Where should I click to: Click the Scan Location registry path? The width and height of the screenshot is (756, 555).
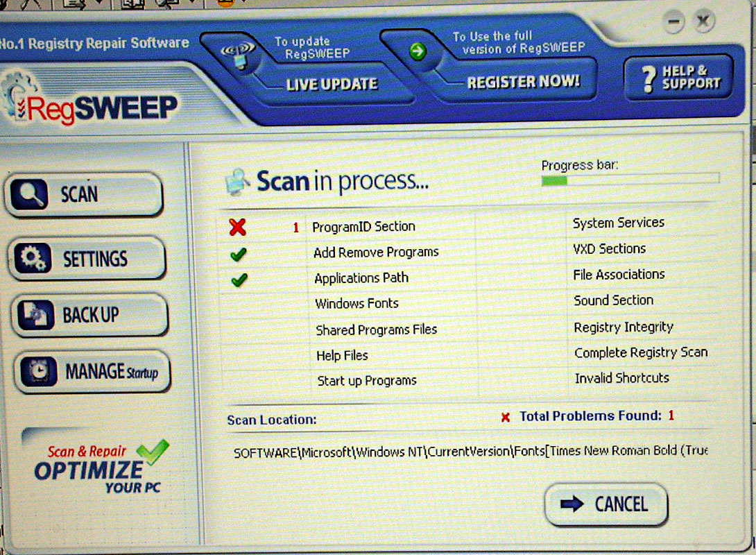point(470,452)
